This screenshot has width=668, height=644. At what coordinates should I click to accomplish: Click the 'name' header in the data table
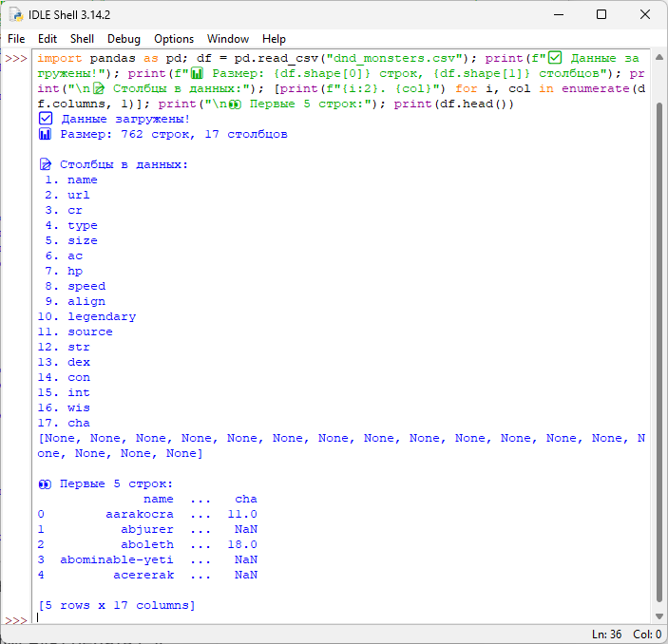point(159,499)
